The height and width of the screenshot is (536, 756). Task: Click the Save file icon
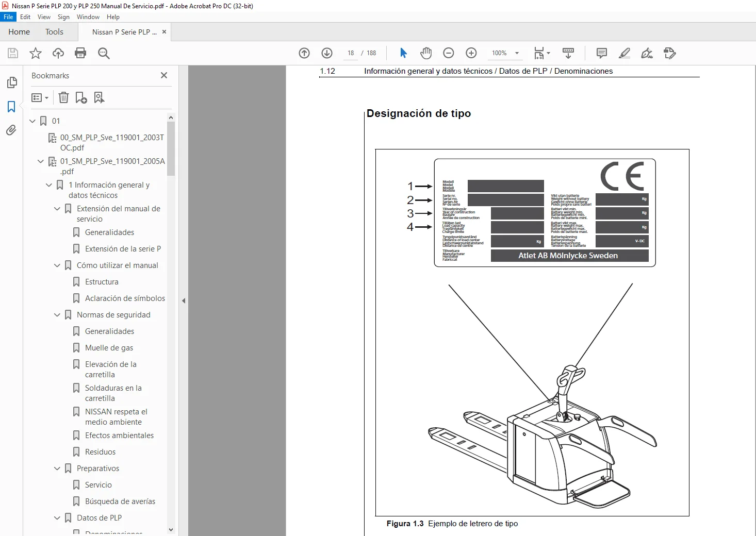[13, 53]
